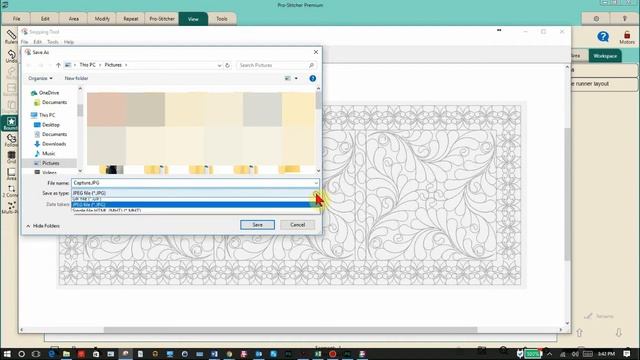Select the Boundary star tool in sidebar
This screenshot has height=360, width=640.
click(x=11, y=123)
